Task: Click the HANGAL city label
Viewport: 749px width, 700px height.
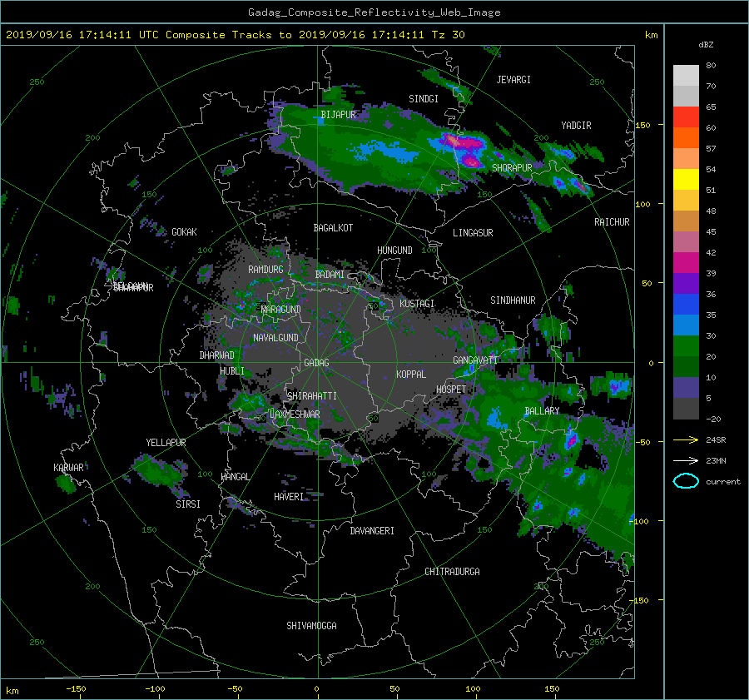Action: coord(235,477)
